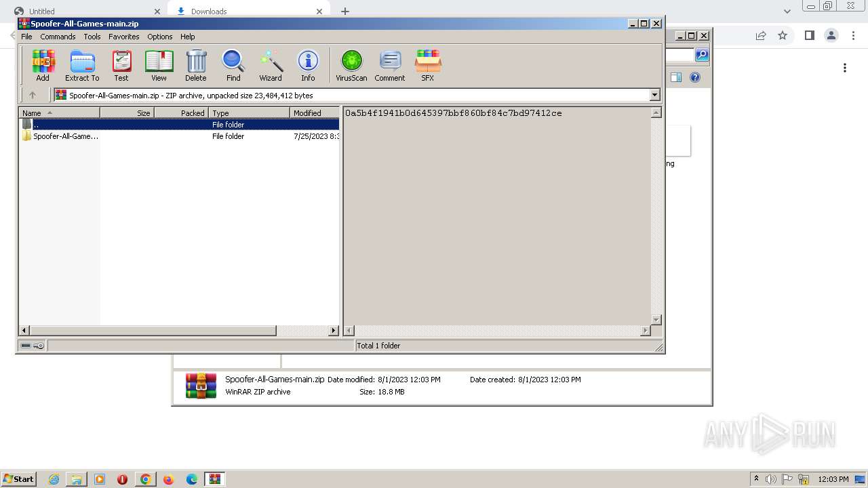Open the WinRAR File menu

click(26, 37)
